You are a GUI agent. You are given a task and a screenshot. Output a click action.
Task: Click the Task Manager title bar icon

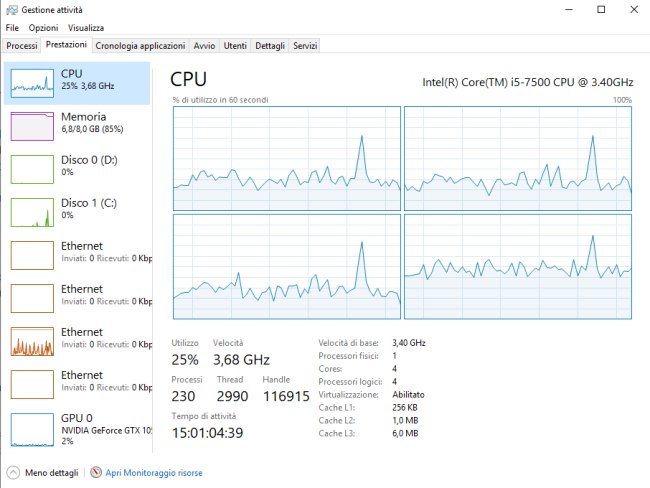point(10,9)
